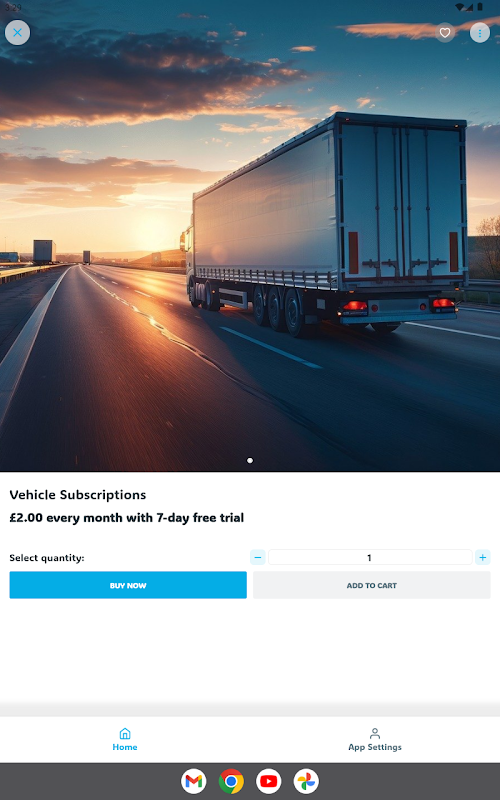
Task: Focus the quantity number field
Action: (370, 557)
